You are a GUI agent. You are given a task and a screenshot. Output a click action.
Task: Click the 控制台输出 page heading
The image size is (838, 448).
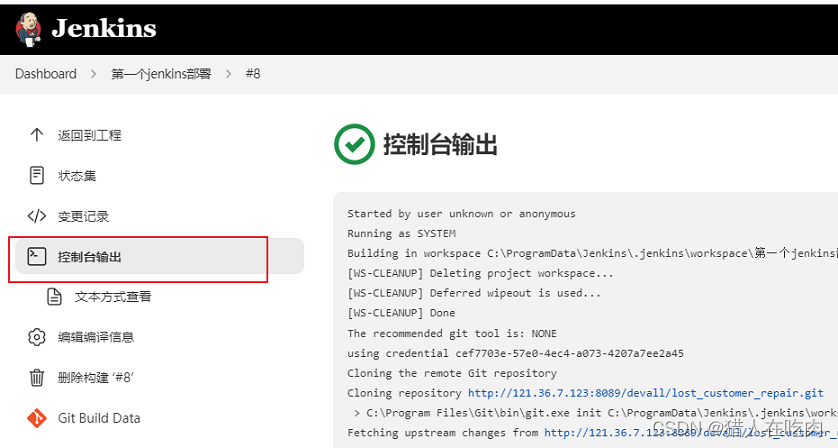(440, 145)
